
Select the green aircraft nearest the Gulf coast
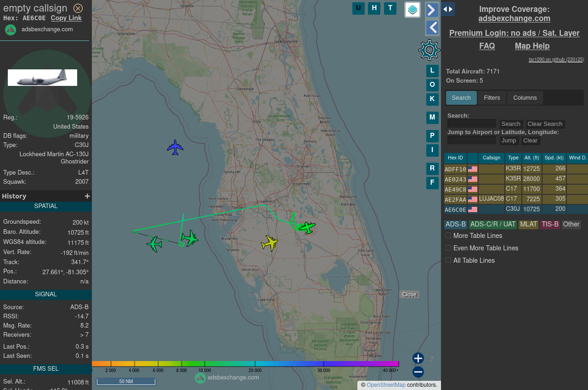click(x=189, y=238)
